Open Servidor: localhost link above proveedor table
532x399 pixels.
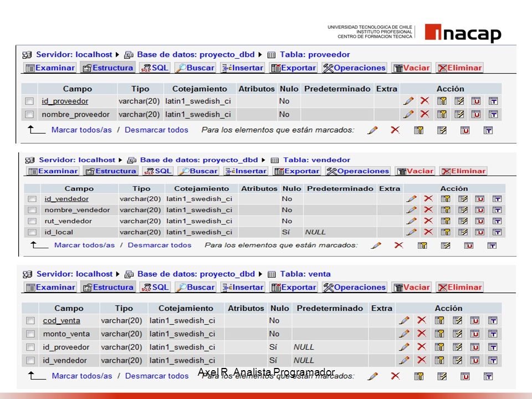click(x=74, y=55)
